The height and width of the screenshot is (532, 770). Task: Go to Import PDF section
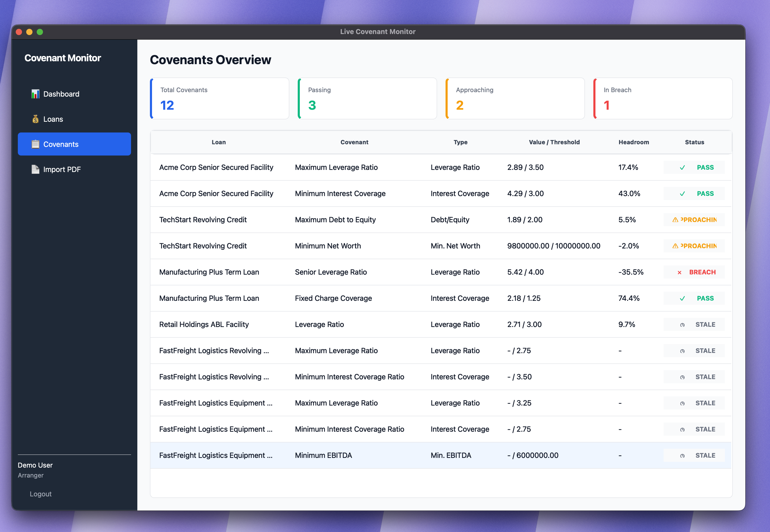(x=62, y=169)
